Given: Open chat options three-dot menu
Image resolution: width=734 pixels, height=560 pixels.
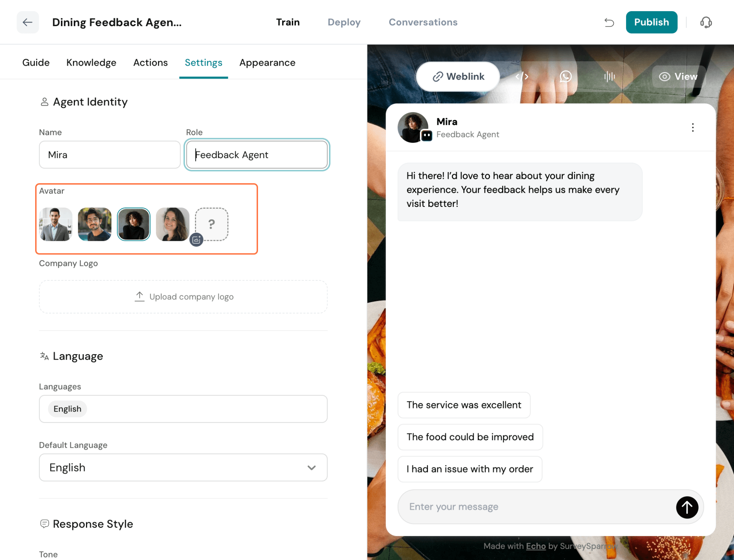Looking at the screenshot, I should (x=692, y=128).
